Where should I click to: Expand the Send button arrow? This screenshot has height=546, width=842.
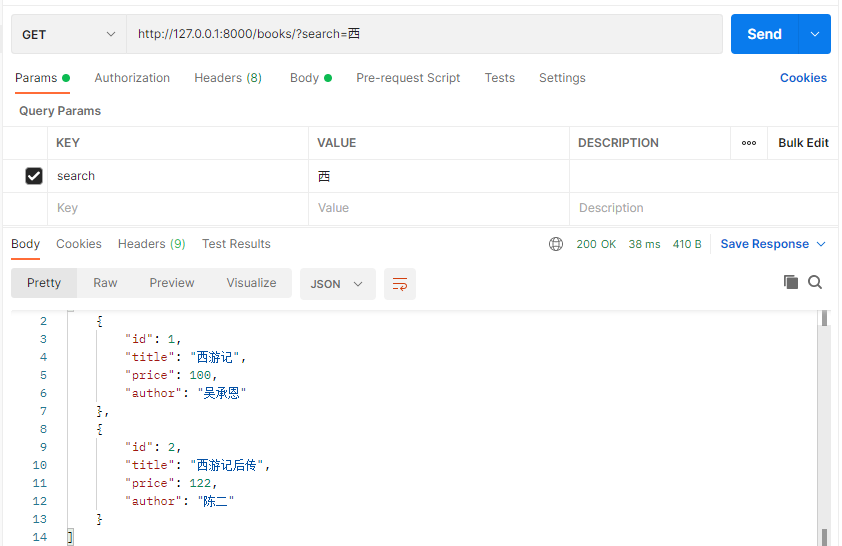[815, 34]
